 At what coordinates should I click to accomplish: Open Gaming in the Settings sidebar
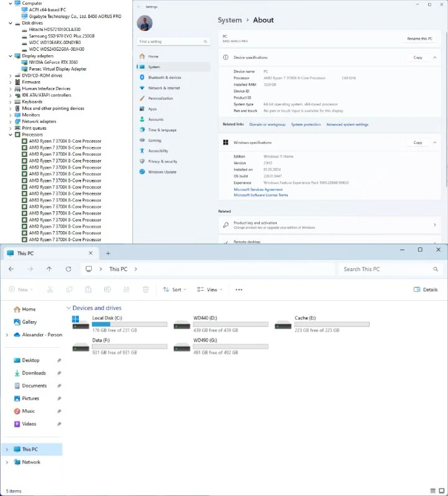click(x=155, y=140)
